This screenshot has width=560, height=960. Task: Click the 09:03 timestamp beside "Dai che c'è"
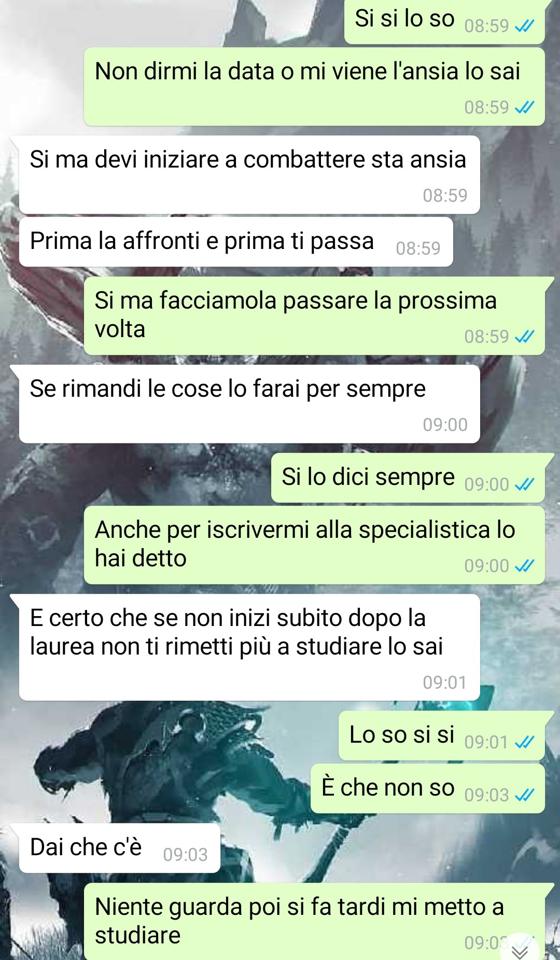185,855
